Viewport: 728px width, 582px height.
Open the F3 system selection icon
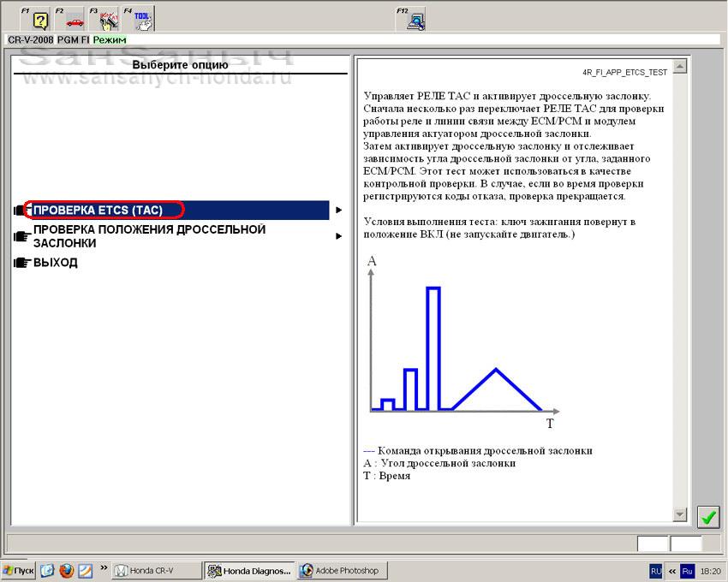coord(105,20)
